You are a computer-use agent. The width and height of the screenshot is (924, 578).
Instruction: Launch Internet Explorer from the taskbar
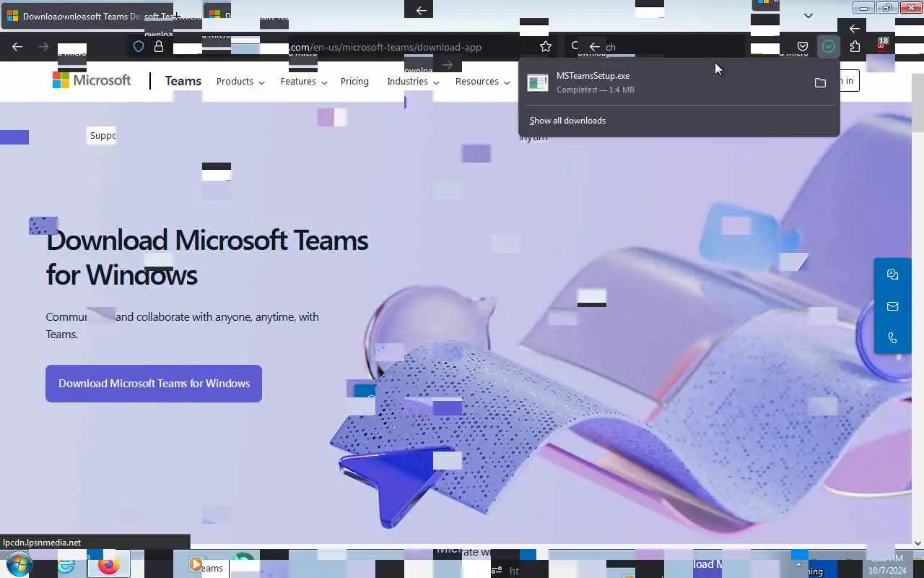click(66, 564)
